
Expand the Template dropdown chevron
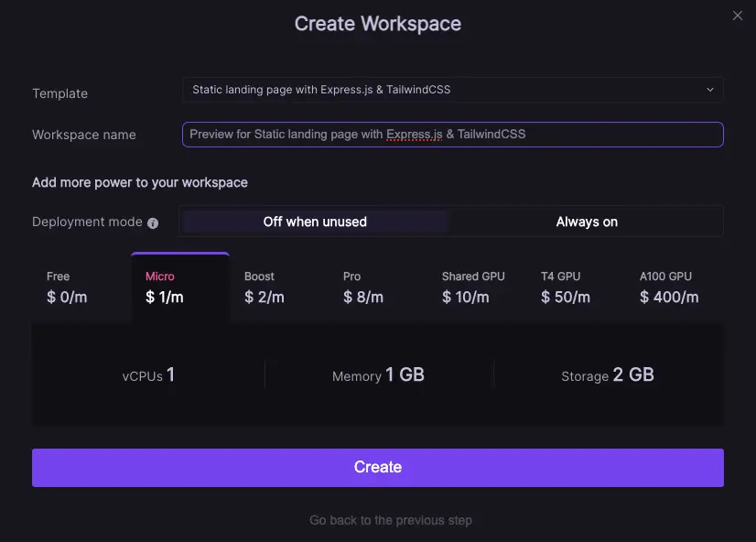(710, 90)
